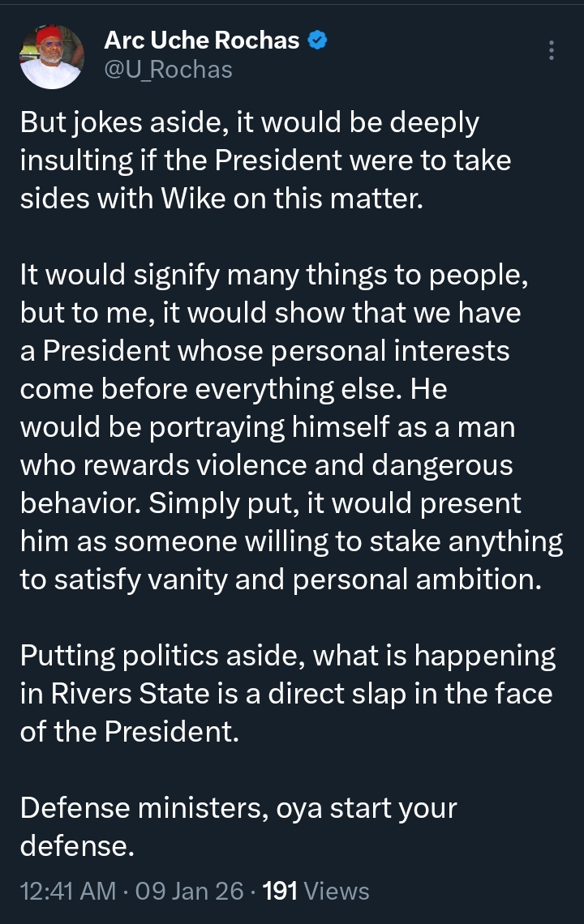Open the three-dot more options menu
The height and width of the screenshot is (924, 584).
tap(552, 50)
